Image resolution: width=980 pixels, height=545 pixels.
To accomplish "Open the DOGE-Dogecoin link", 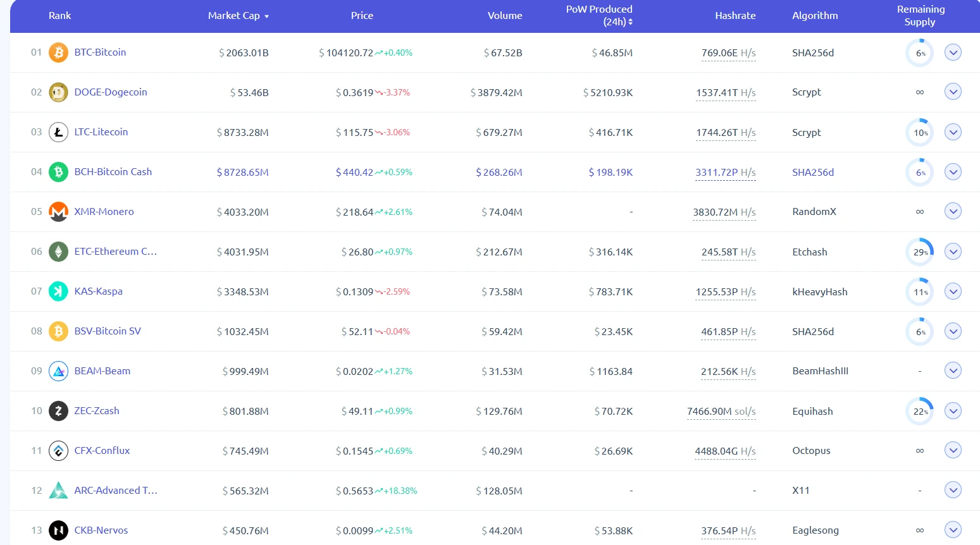I will tap(111, 92).
